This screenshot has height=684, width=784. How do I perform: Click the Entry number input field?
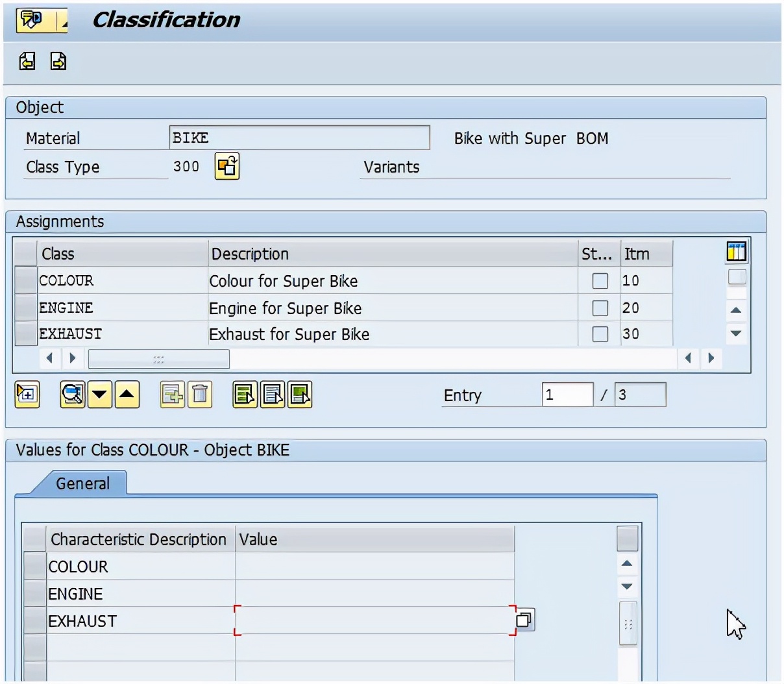567,395
